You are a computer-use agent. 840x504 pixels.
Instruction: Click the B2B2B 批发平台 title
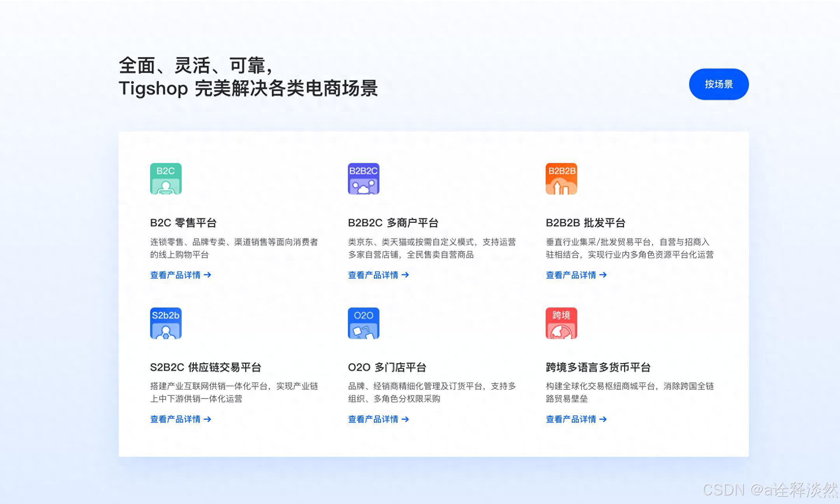click(585, 223)
